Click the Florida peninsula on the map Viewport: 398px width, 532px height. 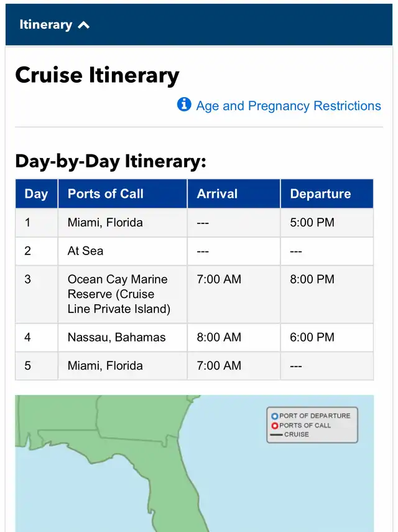click(169, 473)
